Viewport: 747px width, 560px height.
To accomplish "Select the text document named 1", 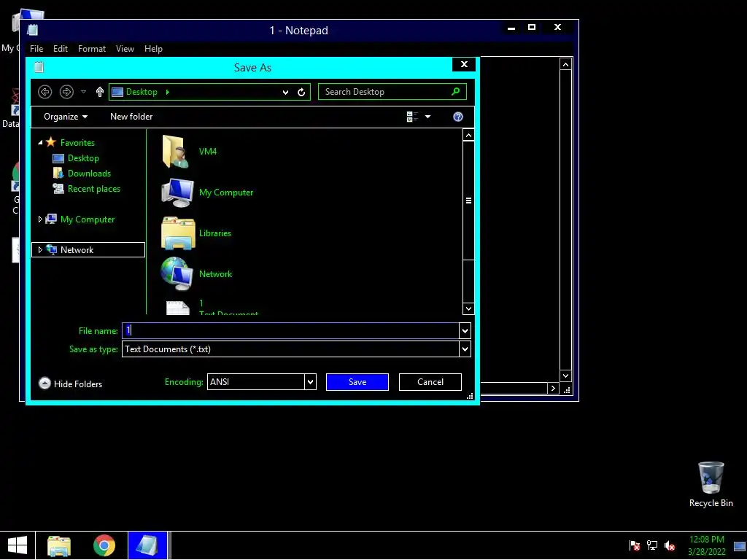I will coord(209,307).
